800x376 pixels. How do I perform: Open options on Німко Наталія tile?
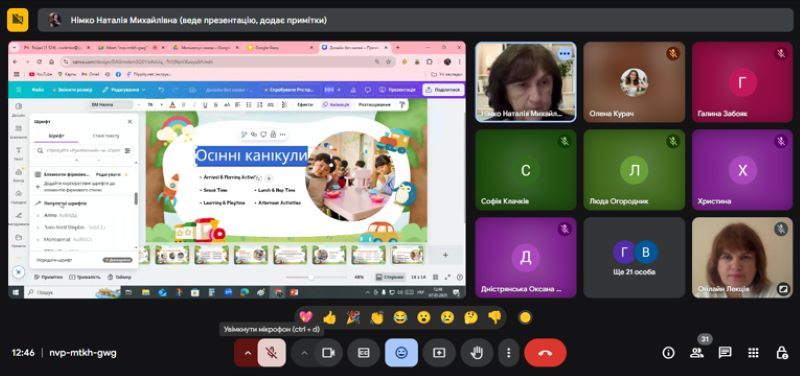point(564,53)
